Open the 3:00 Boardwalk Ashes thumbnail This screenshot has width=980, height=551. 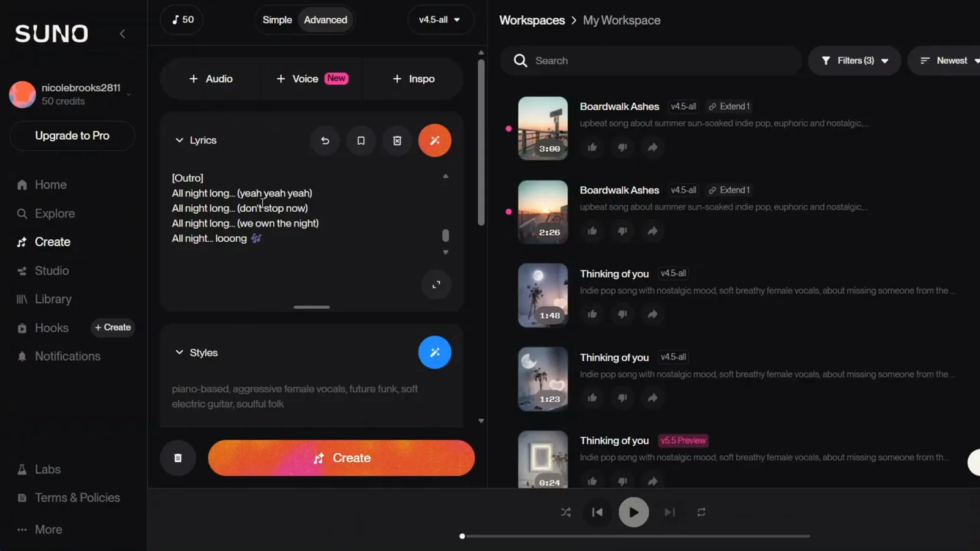point(543,128)
